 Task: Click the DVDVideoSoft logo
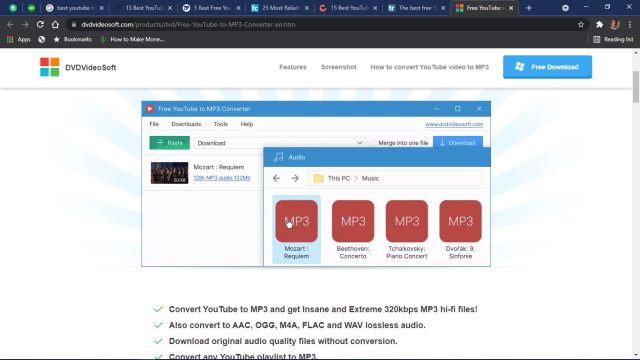click(78, 67)
